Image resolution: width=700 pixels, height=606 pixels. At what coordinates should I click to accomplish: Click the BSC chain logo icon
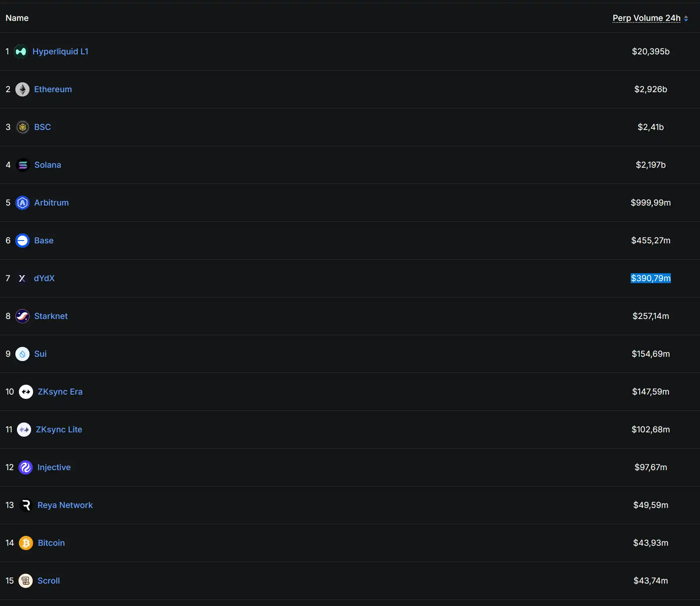tap(22, 127)
